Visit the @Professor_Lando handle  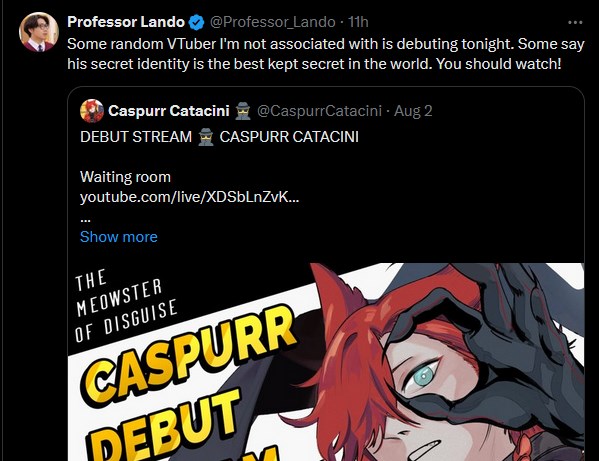(x=273, y=22)
